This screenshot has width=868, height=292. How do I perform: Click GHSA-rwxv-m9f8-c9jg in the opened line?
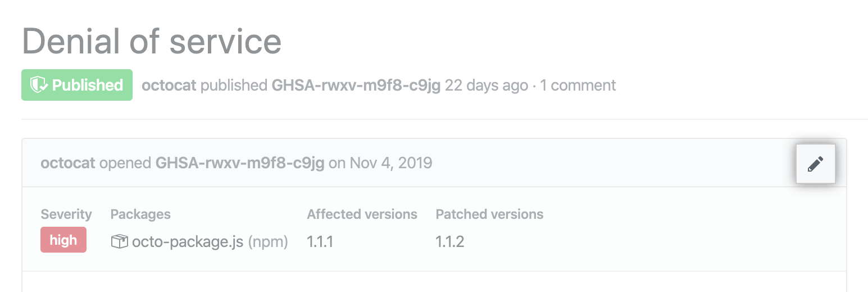[x=240, y=164]
